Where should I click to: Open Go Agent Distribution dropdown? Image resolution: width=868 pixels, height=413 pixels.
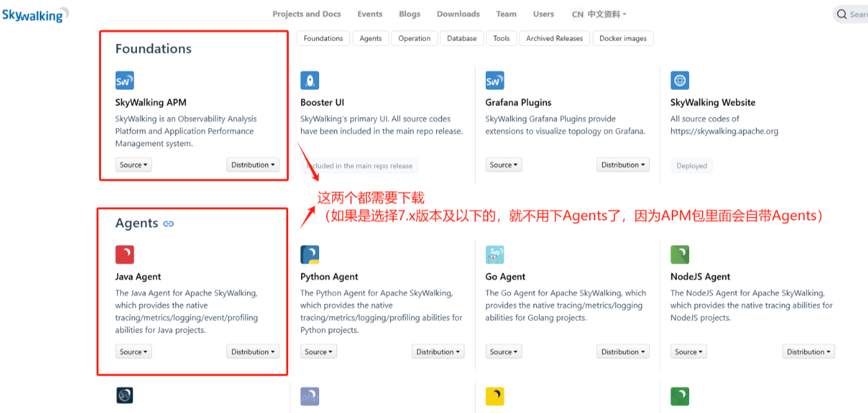tap(623, 352)
